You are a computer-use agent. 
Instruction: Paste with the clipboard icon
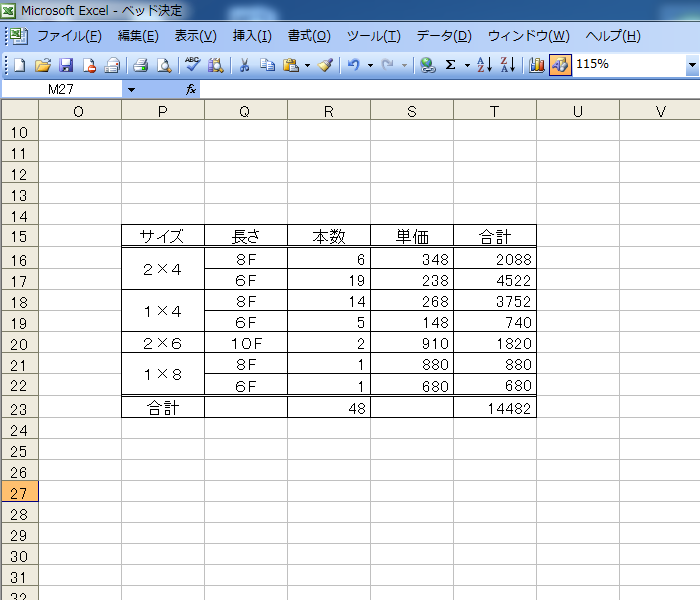[x=291, y=65]
